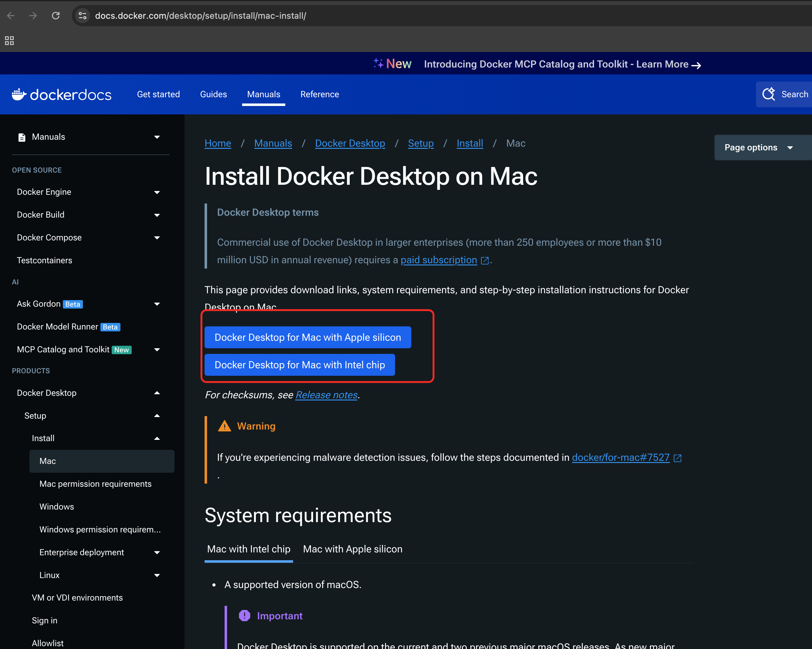Download Docker Desktop for Mac with Apple silicon
Image resolution: width=812 pixels, height=649 pixels.
[307, 337]
